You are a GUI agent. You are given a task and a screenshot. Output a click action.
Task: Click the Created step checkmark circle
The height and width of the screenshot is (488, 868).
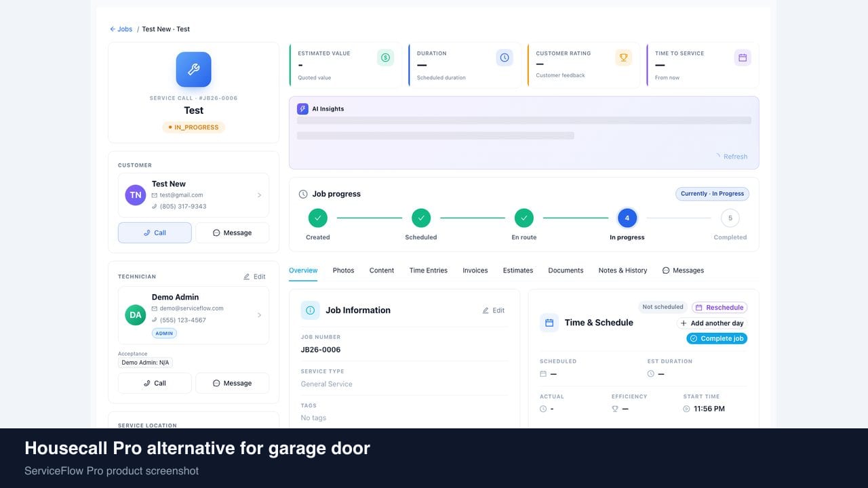click(317, 218)
